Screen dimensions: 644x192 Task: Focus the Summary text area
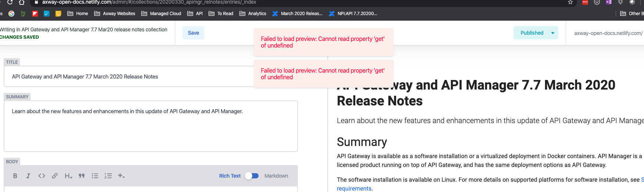click(151, 126)
